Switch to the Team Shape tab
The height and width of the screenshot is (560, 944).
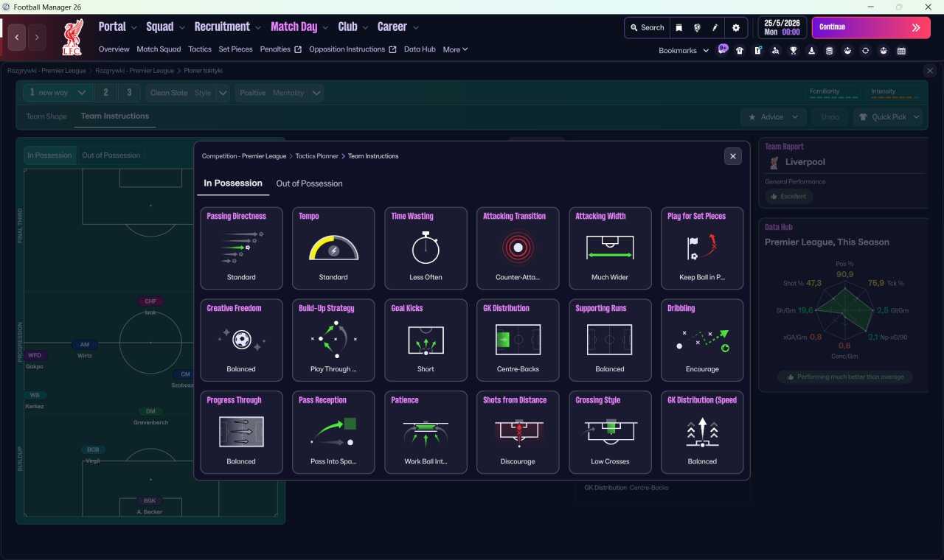[x=46, y=116]
